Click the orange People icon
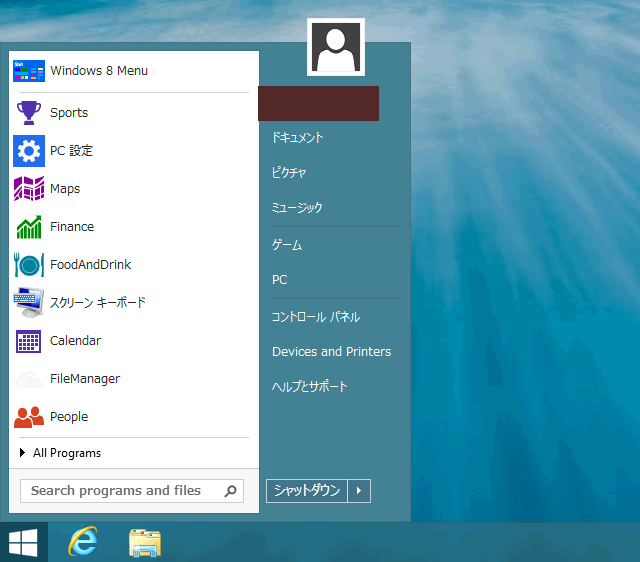Screen dimensions: 640x562 (29, 417)
